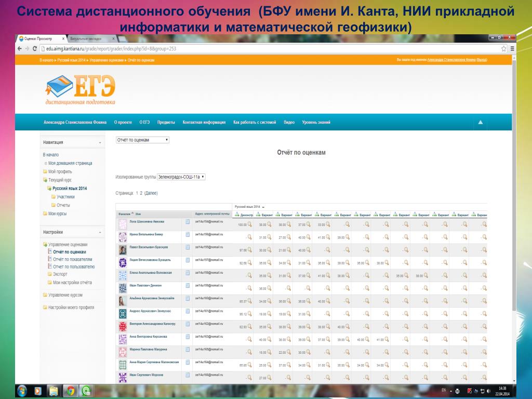Open user report icon for zel14u162@nomail.ru
The width and height of the screenshot is (532, 399).
[188, 324]
